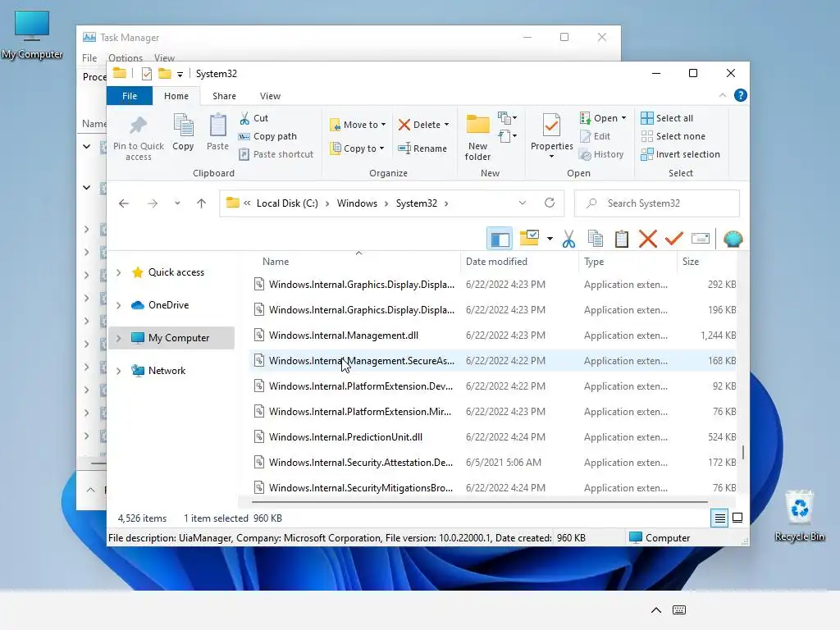The height and width of the screenshot is (630, 840).
Task: Expand the address bar history dropdown
Action: 523,203
